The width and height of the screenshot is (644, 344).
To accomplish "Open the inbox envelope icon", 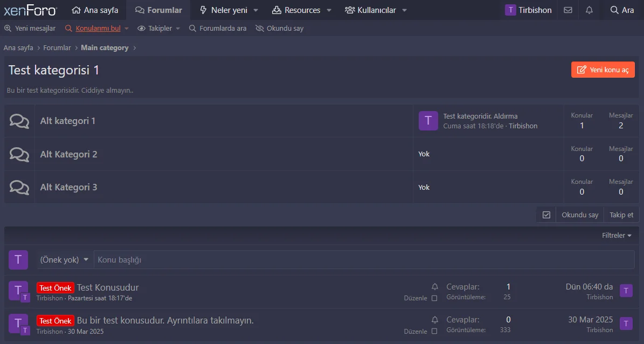I will [568, 10].
